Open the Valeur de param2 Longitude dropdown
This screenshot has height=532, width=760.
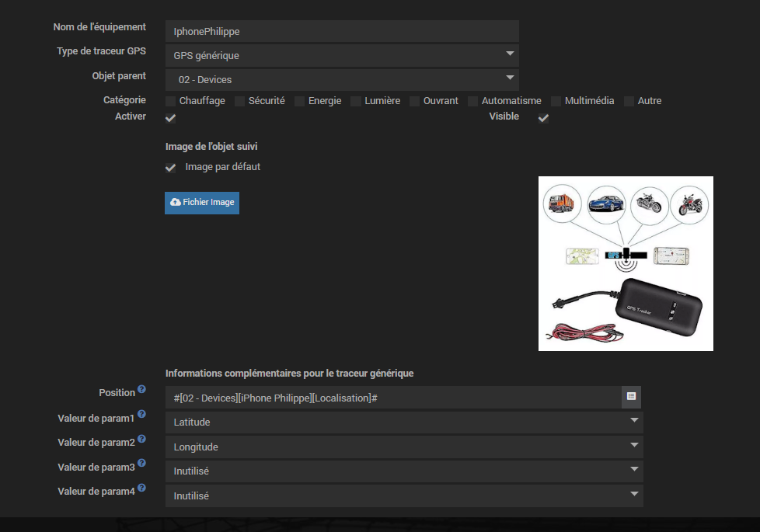(404, 447)
